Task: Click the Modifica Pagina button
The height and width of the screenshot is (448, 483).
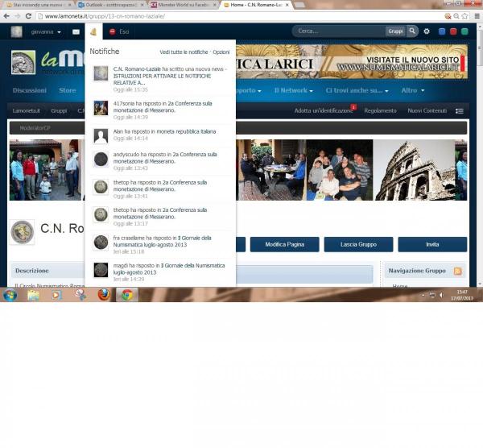Action: click(285, 244)
